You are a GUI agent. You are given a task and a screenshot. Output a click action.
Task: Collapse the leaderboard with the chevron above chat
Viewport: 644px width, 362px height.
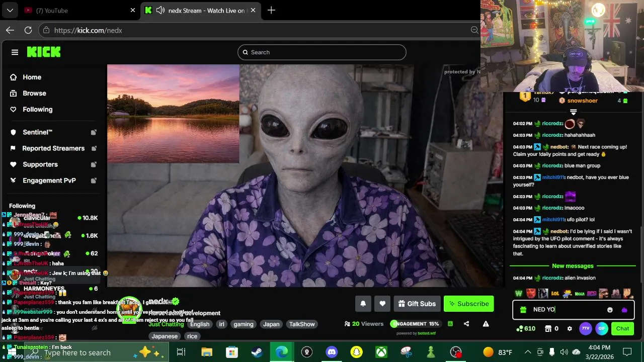(573, 112)
